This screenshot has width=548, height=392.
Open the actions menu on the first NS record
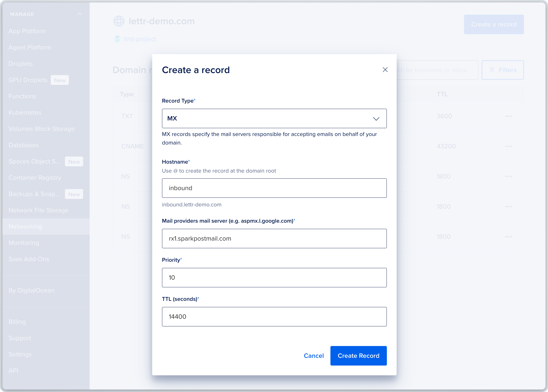(509, 176)
